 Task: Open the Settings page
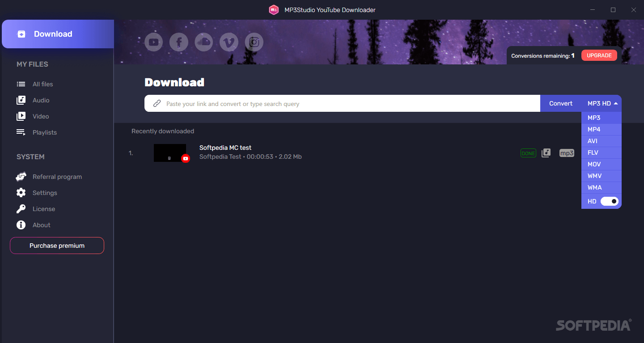tap(45, 193)
